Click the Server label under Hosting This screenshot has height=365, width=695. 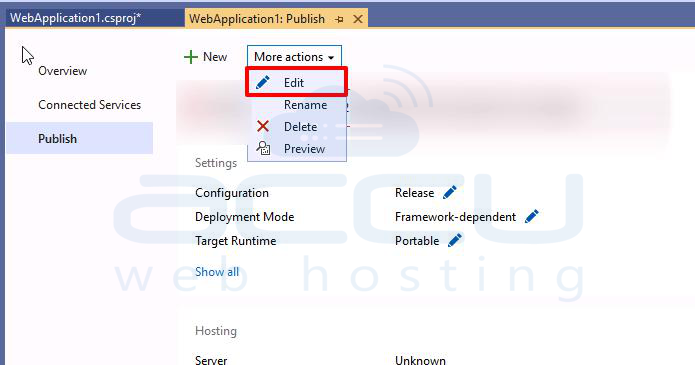[211, 360]
